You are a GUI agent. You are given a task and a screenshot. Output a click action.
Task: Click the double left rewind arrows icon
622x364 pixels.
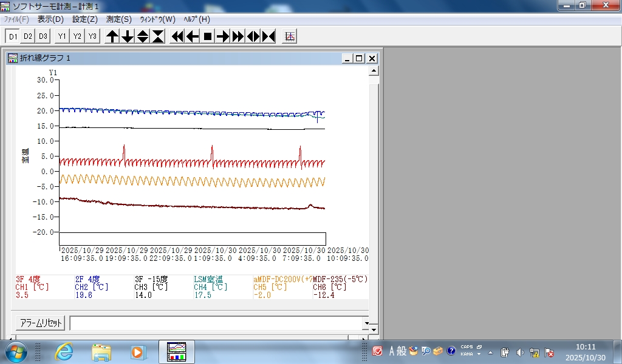(x=177, y=36)
